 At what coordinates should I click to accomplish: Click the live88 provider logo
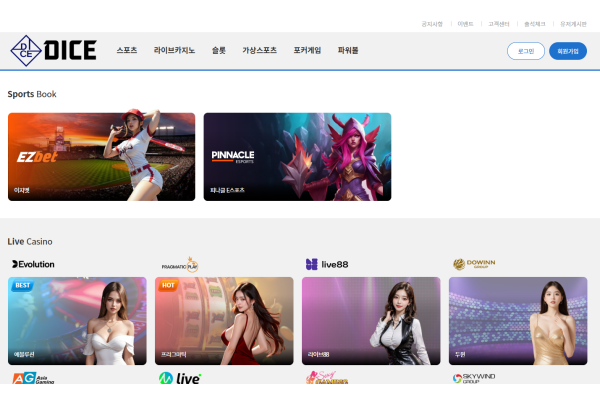pos(325,264)
